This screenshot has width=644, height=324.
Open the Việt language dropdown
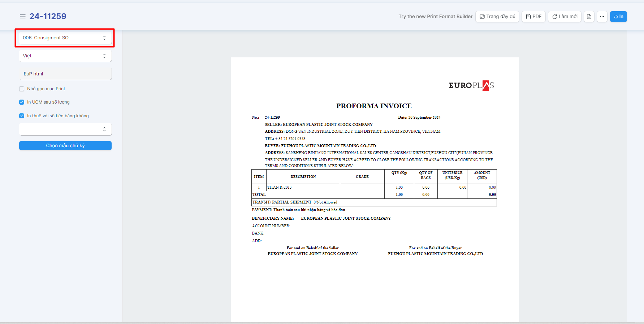(x=65, y=56)
